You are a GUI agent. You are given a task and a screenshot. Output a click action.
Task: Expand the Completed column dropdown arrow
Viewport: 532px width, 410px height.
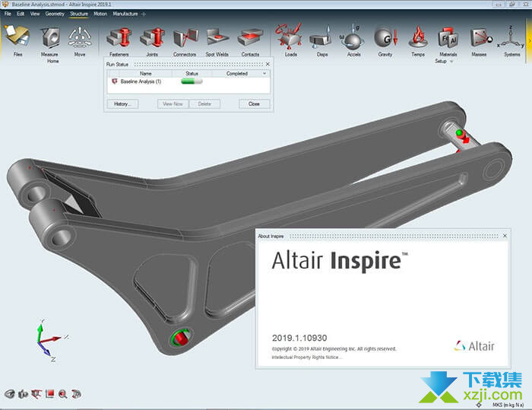(x=264, y=73)
